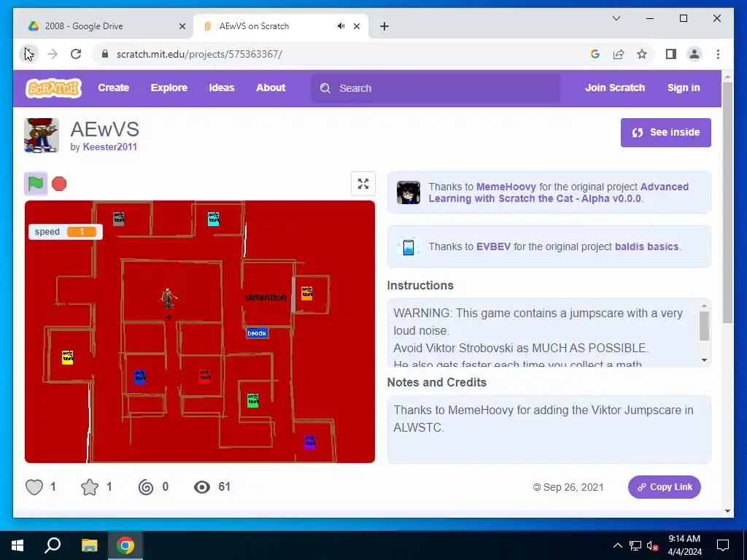Click the Scratch logo
The width and height of the screenshot is (747, 560).
[x=53, y=88]
